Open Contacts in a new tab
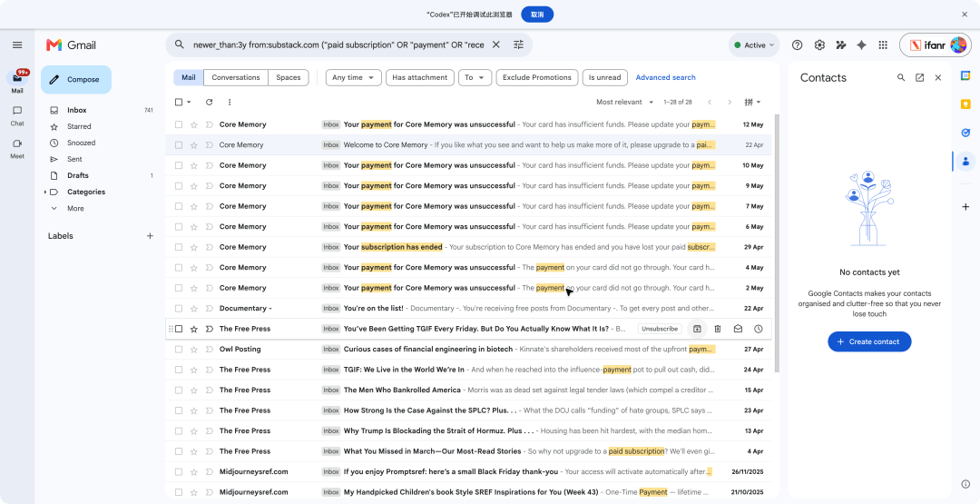Image resolution: width=980 pixels, height=504 pixels. [x=919, y=77]
